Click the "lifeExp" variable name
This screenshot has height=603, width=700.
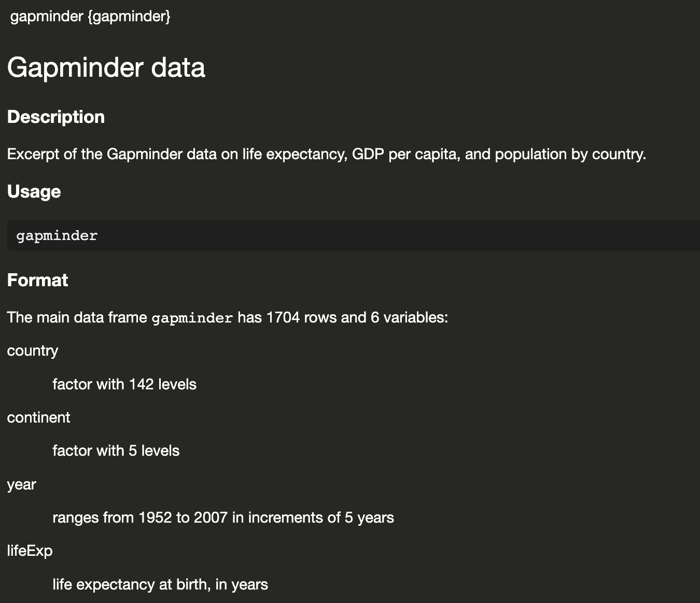pos(30,551)
